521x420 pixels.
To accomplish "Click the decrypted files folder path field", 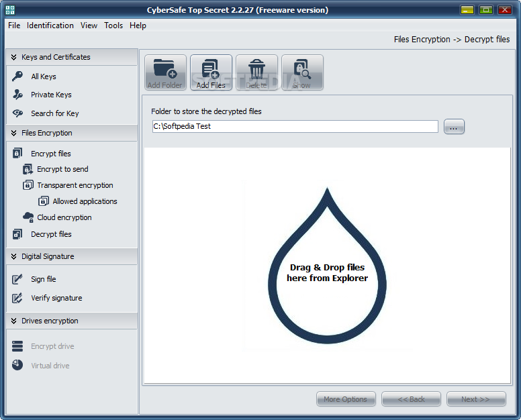I will click(295, 127).
